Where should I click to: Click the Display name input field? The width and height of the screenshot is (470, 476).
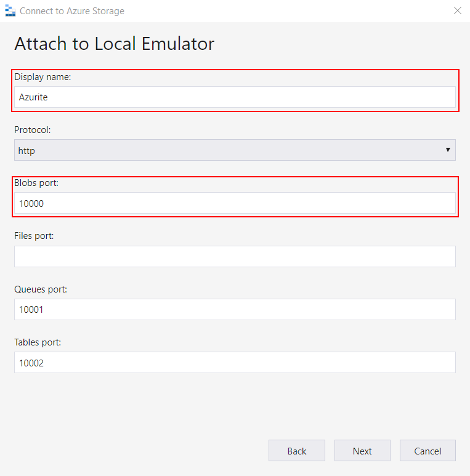pos(235,97)
